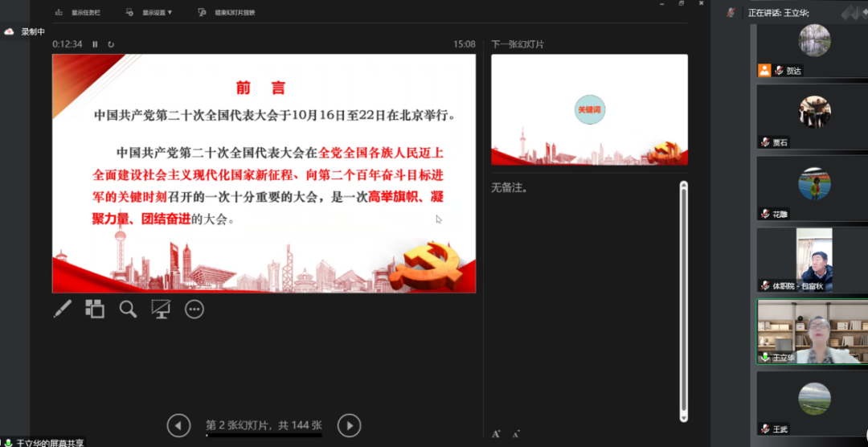Go to the previous slide
The image size is (868, 447).
point(178,425)
